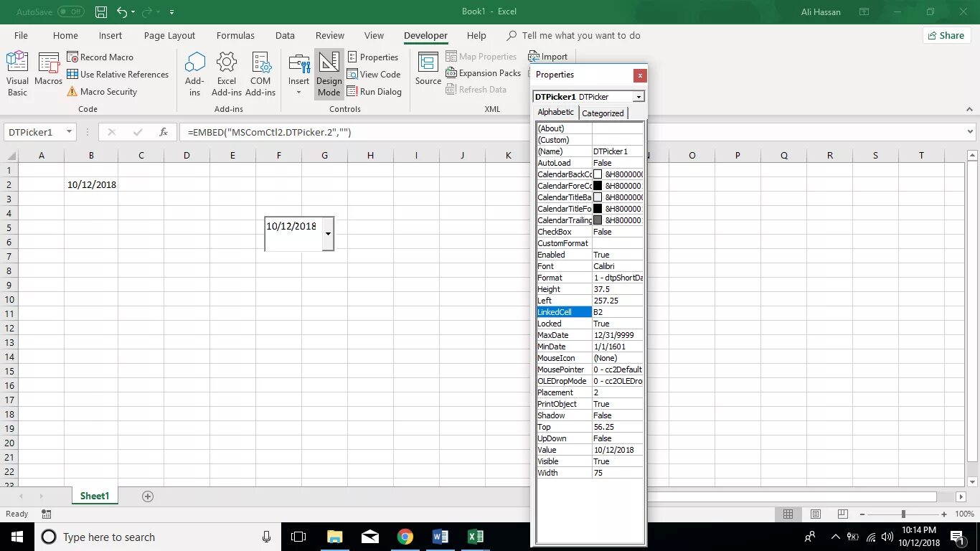This screenshot has width=980, height=551.
Task: Open the DTPicker calendar dropdown arrow on the sheet
Action: [x=328, y=234]
